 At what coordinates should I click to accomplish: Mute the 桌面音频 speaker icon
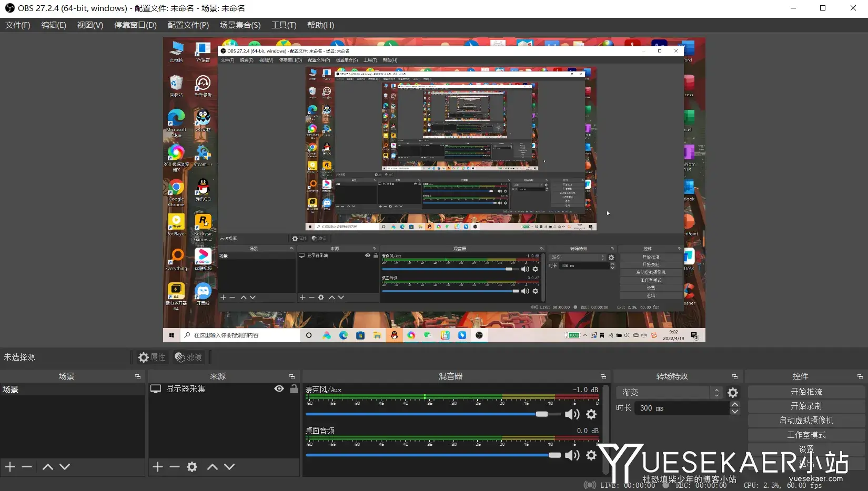click(572, 455)
